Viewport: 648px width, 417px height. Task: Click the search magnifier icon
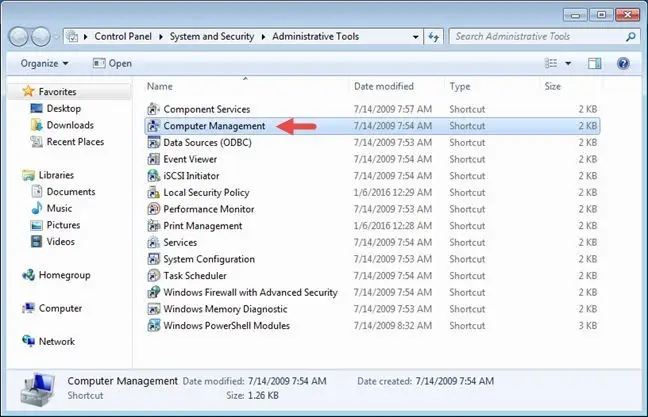pyautogui.click(x=630, y=37)
